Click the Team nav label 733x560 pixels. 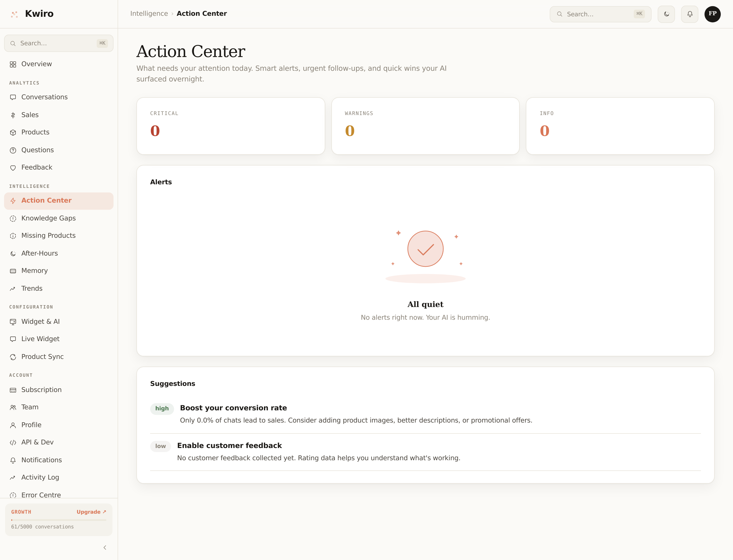pos(30,407)
